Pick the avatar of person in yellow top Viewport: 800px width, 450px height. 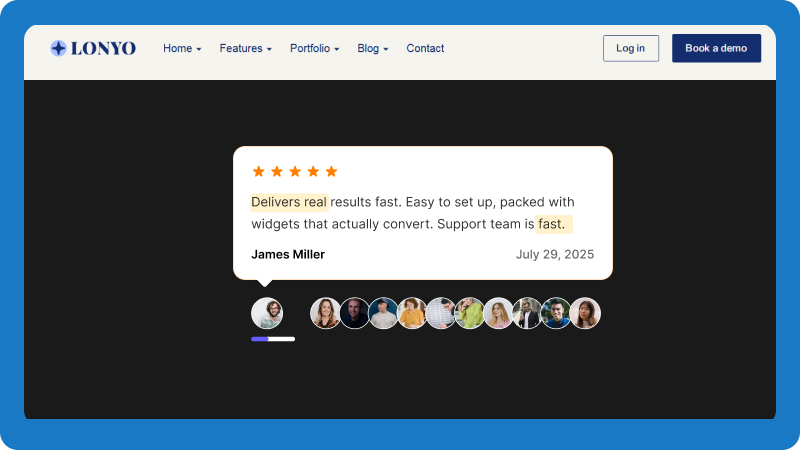(x=412, y=313)
